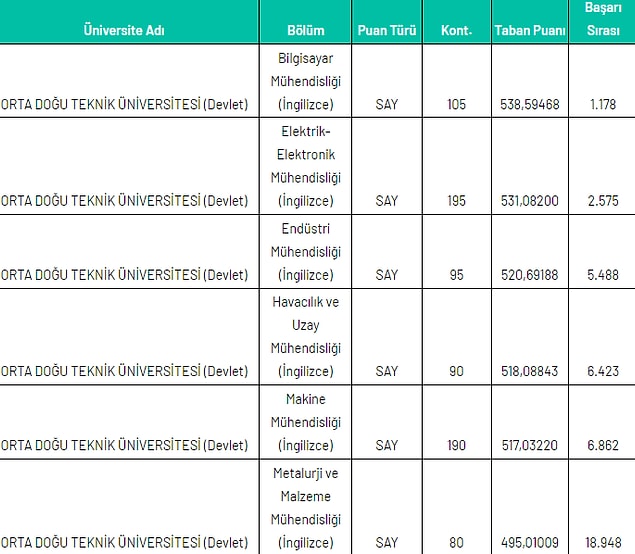
Task: Click SAY in the Makine Mühendisliği row
Action: click(x=387, y=445)
